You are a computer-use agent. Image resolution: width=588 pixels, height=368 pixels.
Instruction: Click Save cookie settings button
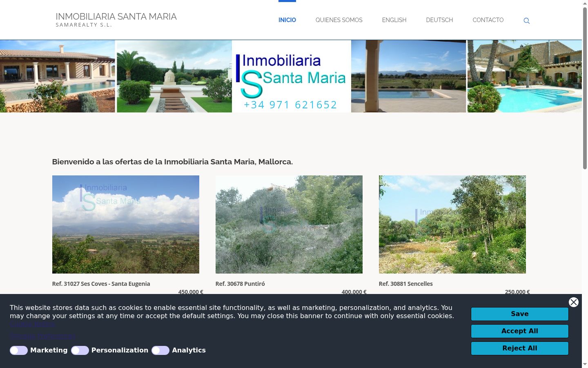pos(520,314)
